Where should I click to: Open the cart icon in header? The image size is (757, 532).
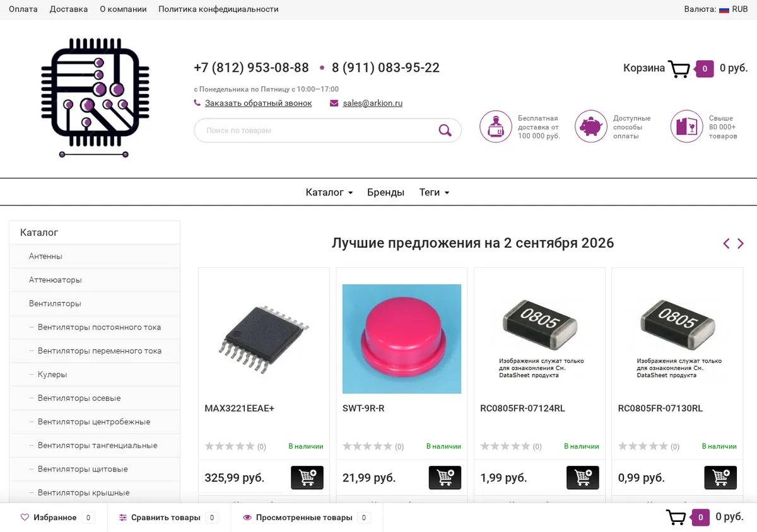[x=679, y=69]
